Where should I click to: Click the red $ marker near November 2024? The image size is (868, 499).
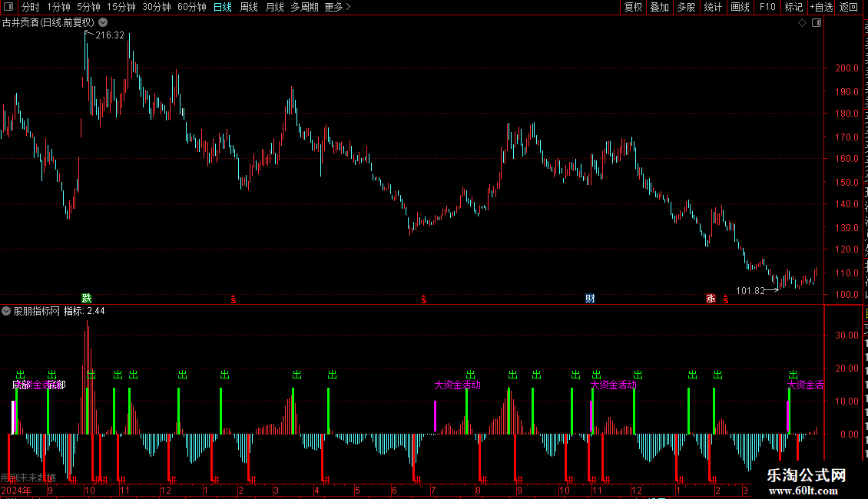[x=234, y=299]
